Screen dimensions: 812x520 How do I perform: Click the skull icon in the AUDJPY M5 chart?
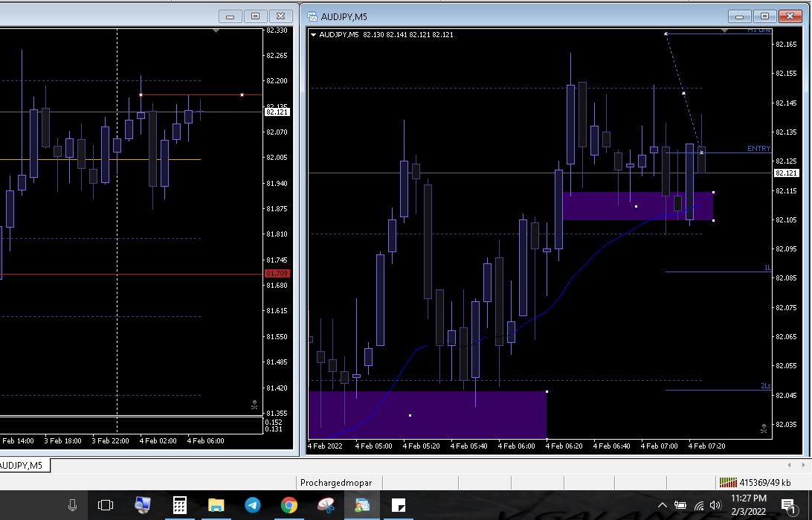coord(764,428)
